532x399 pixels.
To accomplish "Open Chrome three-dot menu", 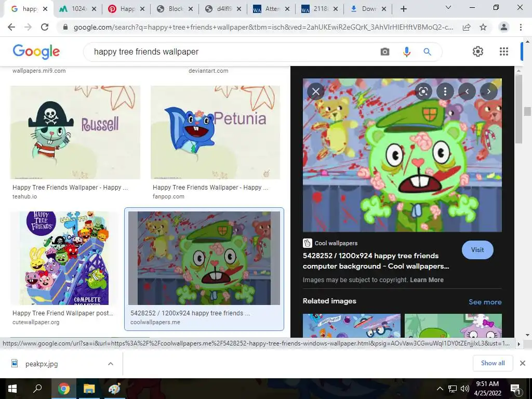I will [521, 27].
